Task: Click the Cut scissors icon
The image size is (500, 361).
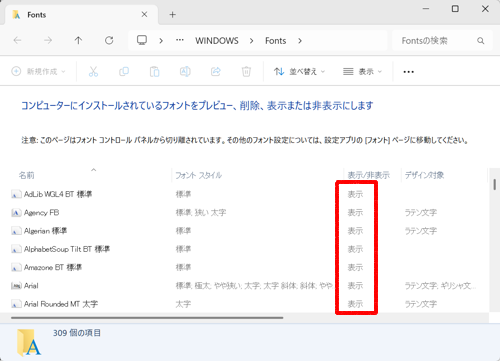Action: [x=93, y=71]
